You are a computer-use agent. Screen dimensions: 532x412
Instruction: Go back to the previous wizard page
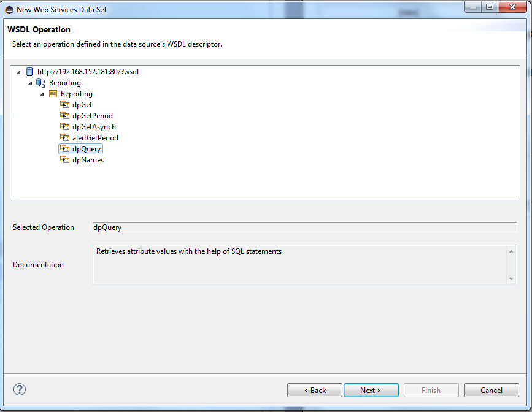[315, 391]
